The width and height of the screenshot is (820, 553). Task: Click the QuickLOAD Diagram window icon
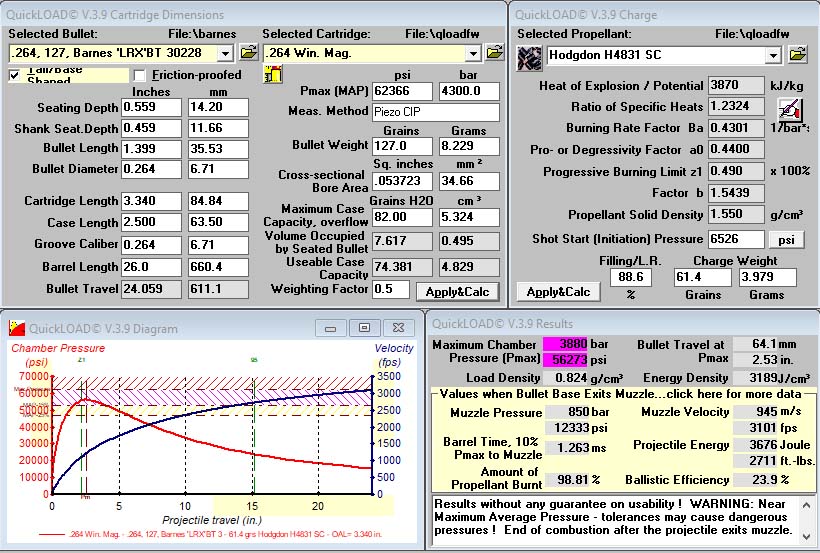coord(17,329)
